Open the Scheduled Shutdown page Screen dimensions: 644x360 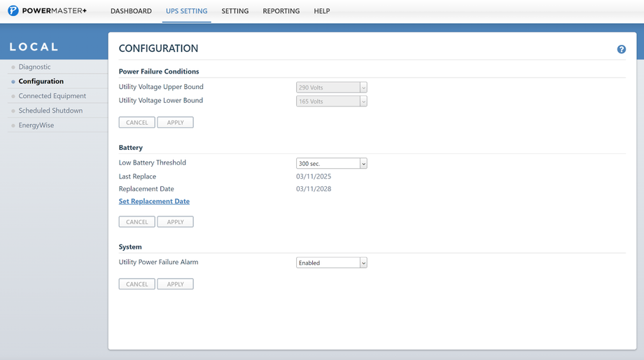[x=50, y=111]
